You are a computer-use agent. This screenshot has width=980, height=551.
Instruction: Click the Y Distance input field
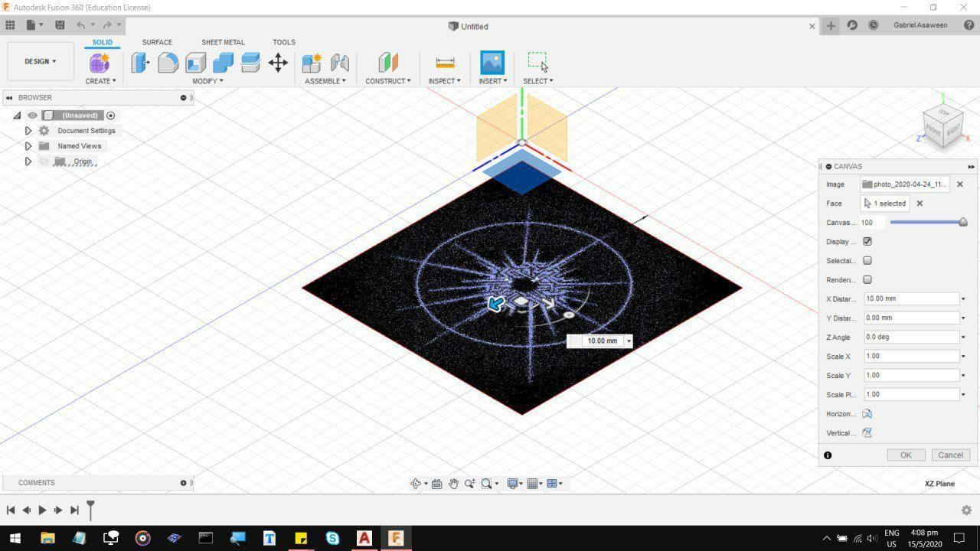(x=910, y=318)
